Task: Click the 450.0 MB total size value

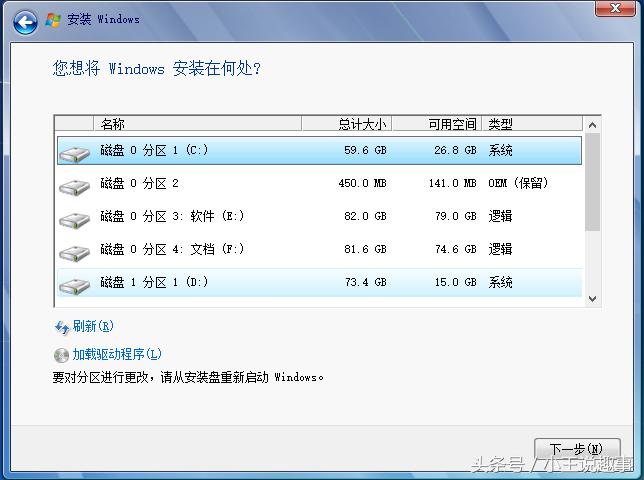Action: [362, 183]
